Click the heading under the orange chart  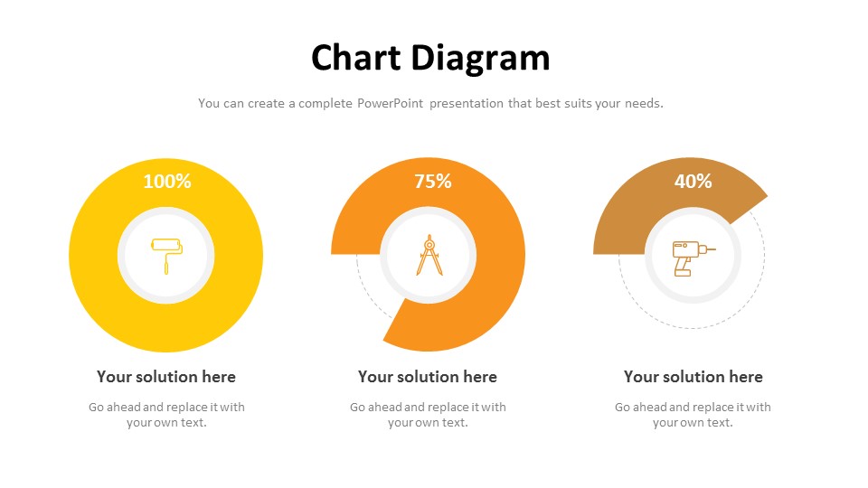[428, 377]
